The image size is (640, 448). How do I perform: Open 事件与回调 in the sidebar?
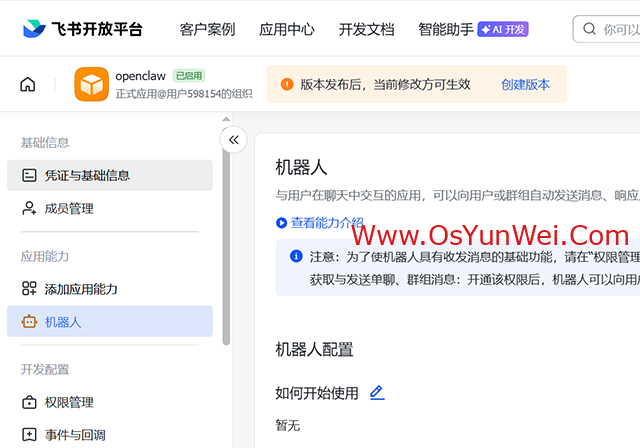pyautogui.click(x=75, y=435)
